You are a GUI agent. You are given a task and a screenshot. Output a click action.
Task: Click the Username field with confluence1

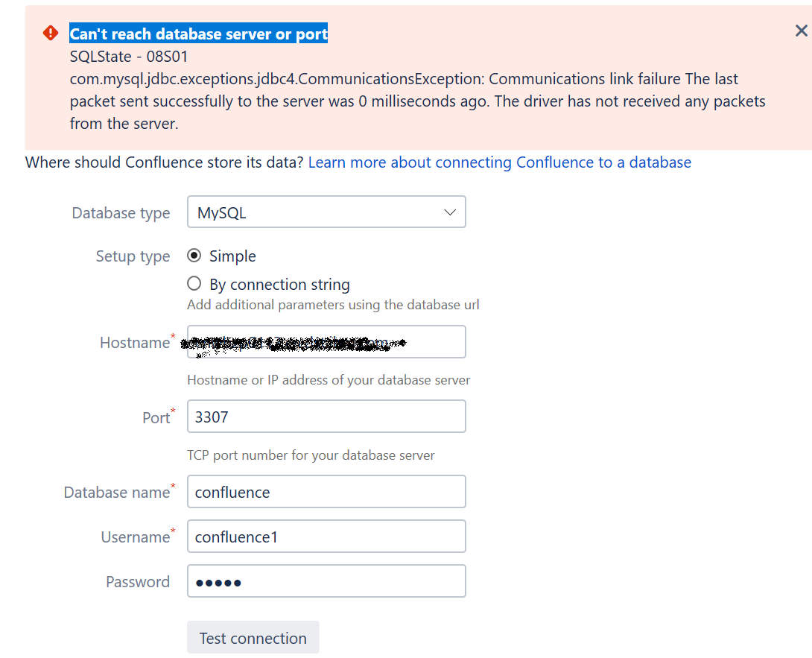point(326,537)
